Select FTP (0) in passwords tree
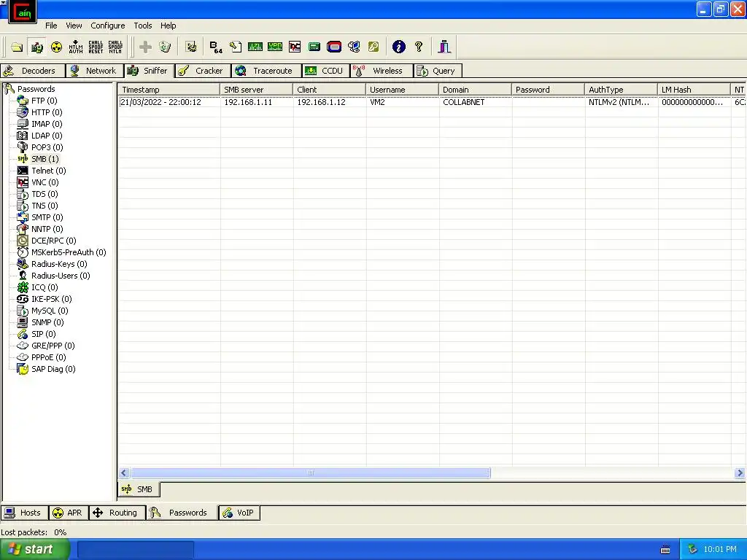The image size is (747, 560). [44, 101]
